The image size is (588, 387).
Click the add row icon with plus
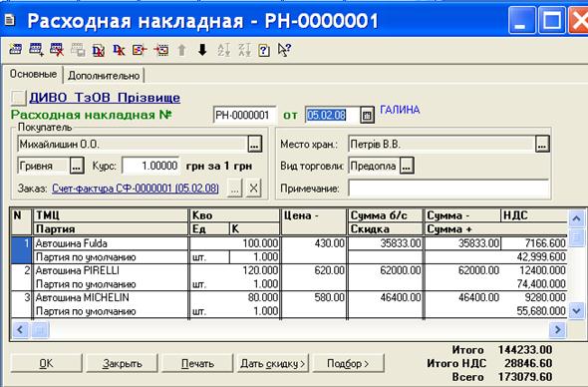tap(36, 49)
